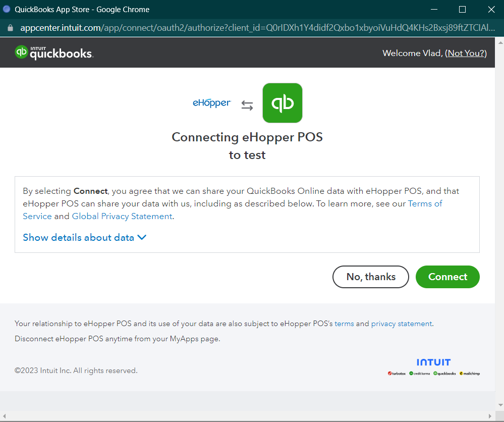Click the horizontal scrollbar right arrow
The width and height of the screenshot is (504, 422).
(490, 416)
